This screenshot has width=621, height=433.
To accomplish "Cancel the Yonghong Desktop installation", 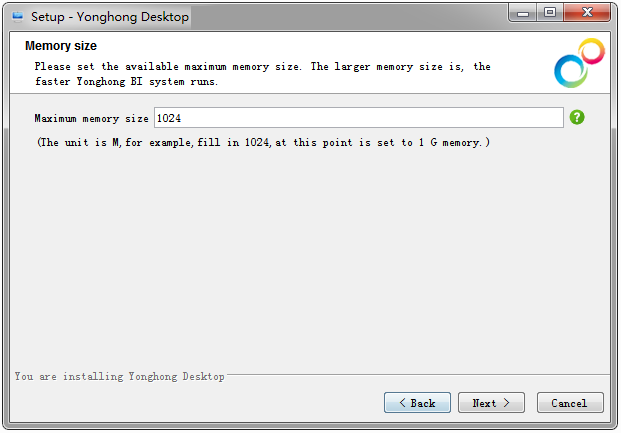I will click(x=570, y=402).
